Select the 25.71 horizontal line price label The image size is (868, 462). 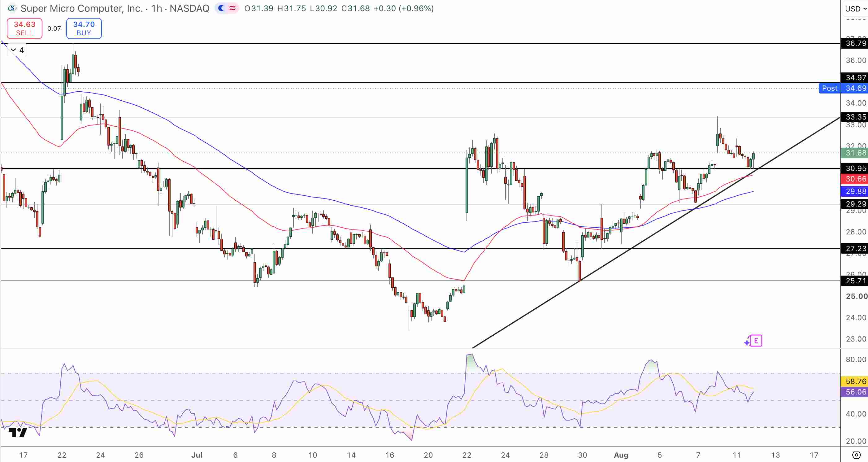click(854, 281)
